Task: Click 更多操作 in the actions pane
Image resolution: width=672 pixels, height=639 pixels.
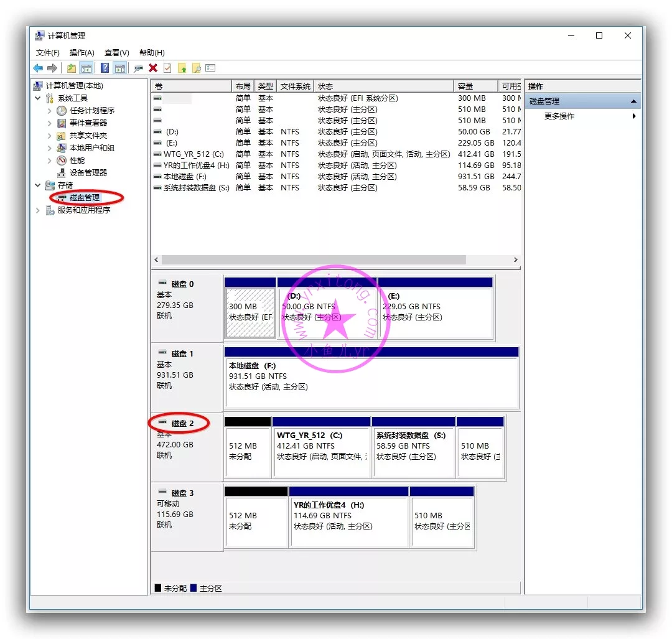Action: (x=559, y=116)
